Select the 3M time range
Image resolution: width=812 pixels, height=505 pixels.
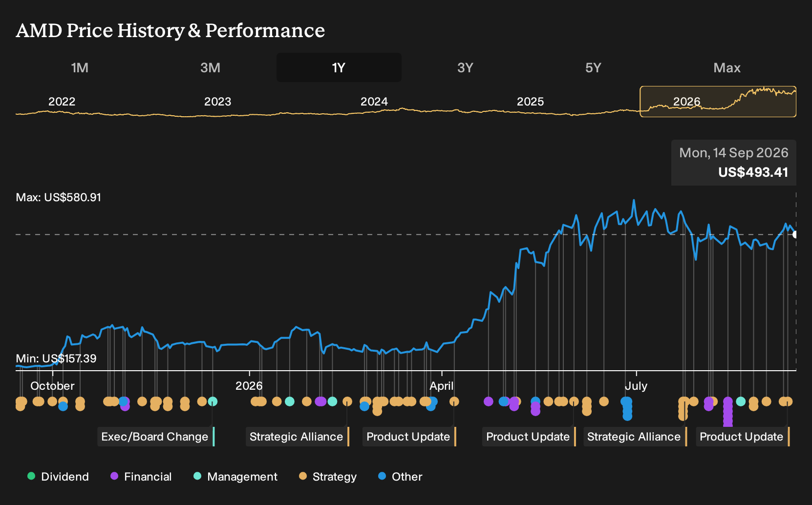(210, 67)
